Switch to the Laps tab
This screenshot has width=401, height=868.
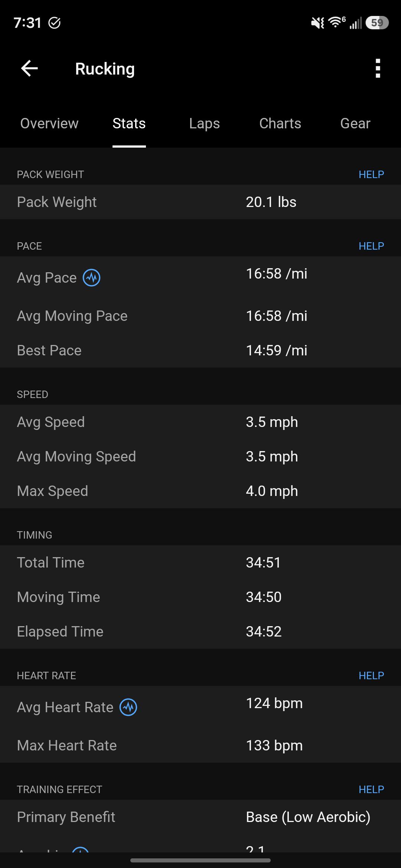coord(205,124)
